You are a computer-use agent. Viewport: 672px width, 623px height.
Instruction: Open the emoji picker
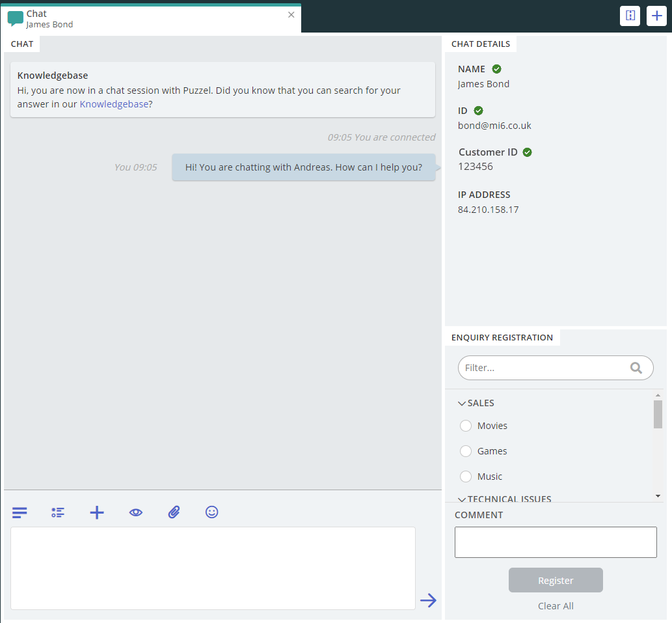click(211, 512)
